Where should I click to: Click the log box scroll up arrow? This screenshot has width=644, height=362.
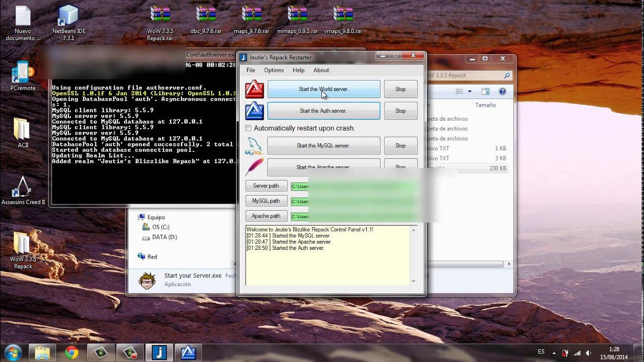414,230
